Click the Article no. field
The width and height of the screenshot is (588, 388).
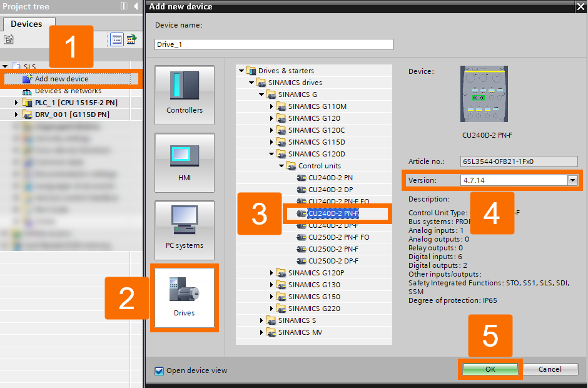(x=519, y=161)
